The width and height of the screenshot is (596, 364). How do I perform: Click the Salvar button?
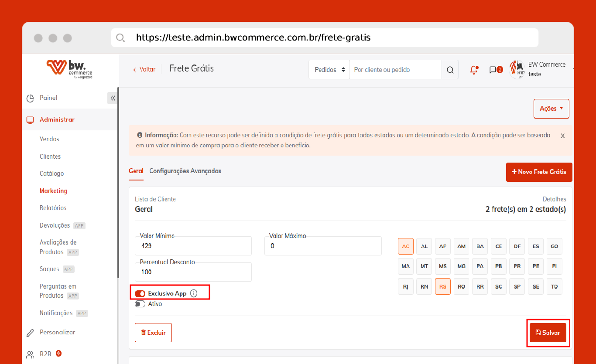point(548,333)
